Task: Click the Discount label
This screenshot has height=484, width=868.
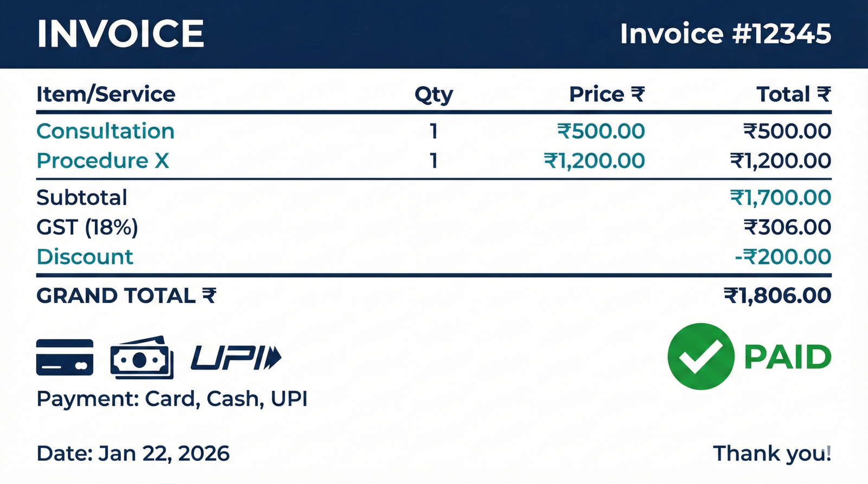Action: point(85,257)
